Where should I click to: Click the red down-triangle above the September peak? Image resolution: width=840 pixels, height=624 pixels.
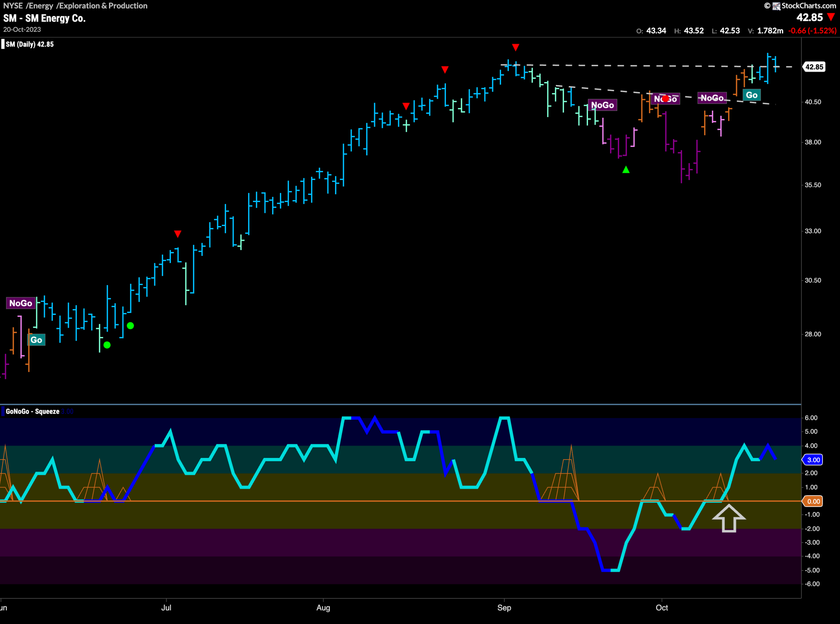pyautogui.click(x=515, y=47)
